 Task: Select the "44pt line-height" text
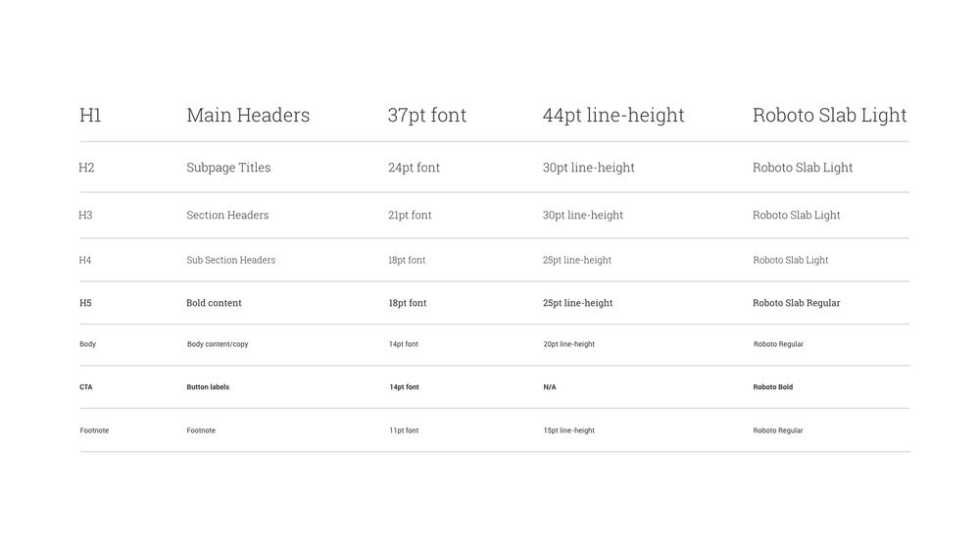point(613,116)
